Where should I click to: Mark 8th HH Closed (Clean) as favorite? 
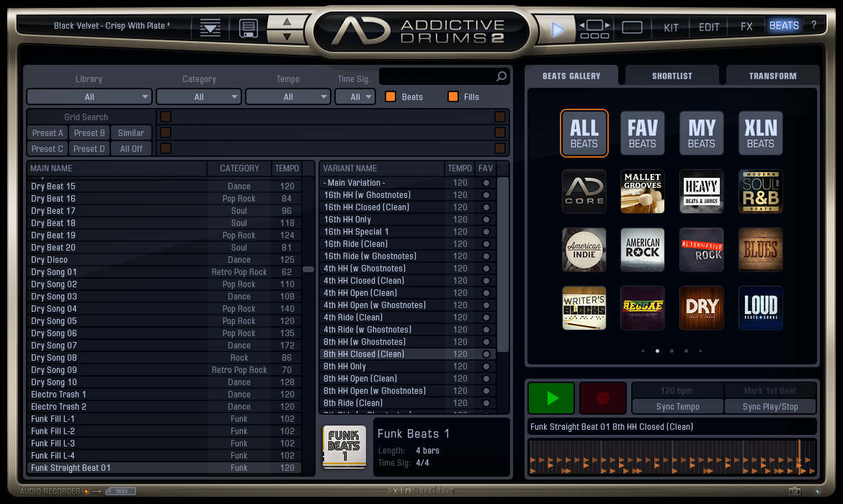pyautogui.click(x=486, y=354)
